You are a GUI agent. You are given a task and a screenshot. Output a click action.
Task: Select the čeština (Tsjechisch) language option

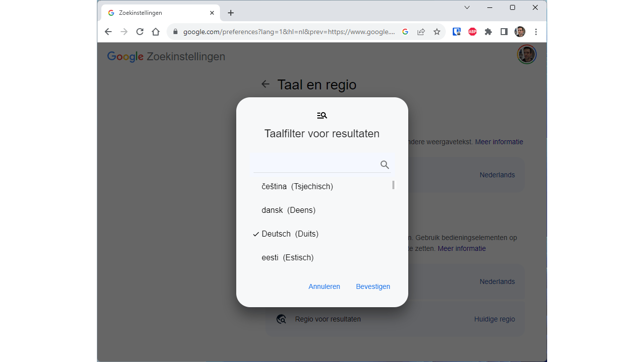297,187
